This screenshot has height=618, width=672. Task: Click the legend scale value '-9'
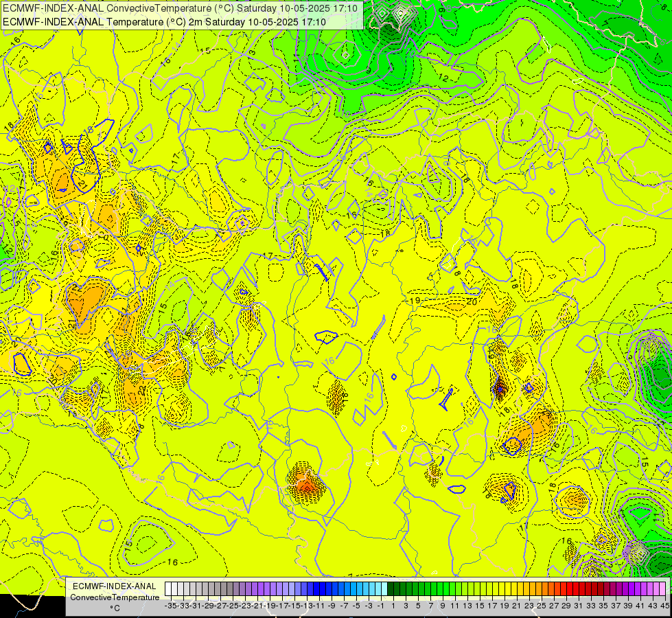tap(332, 606)
